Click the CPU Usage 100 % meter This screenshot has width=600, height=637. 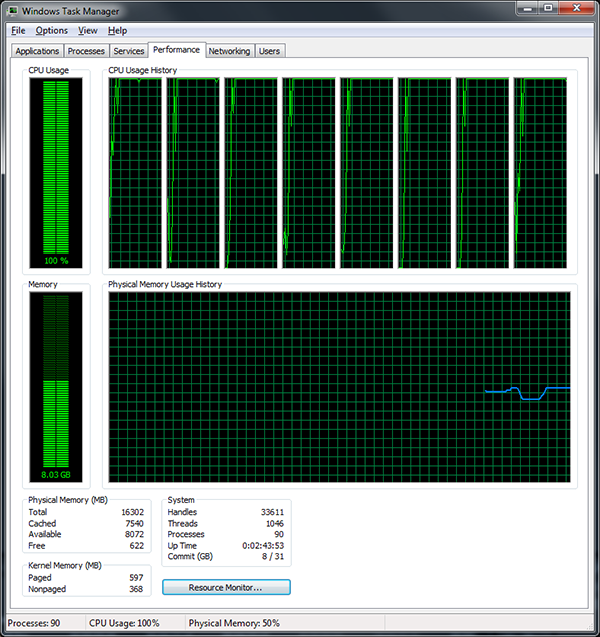(x=56, y=173)
